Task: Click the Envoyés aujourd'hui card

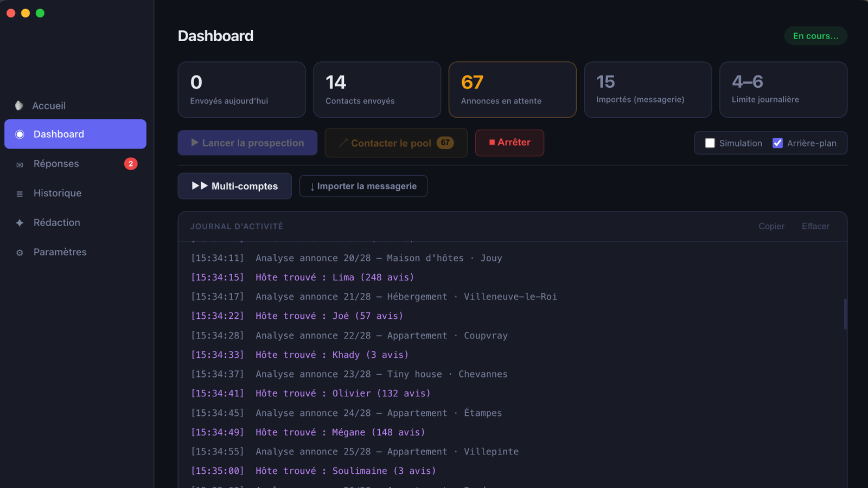Action: coord(242,89)
